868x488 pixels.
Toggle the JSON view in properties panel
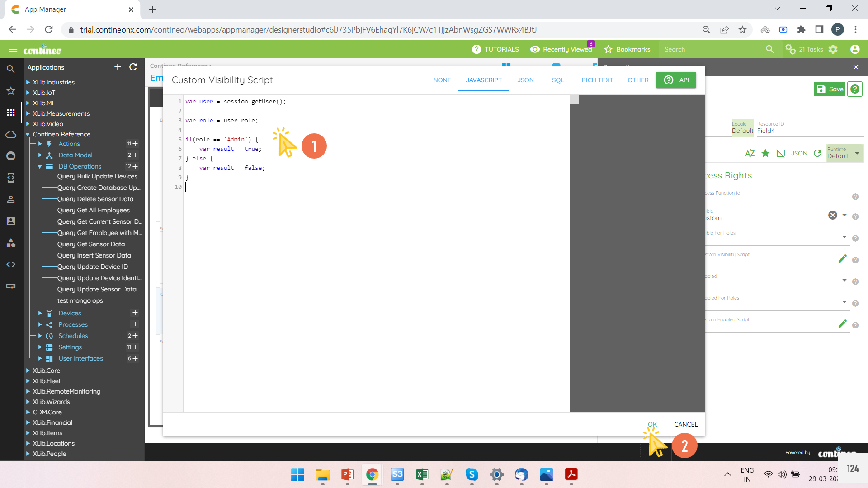coord(799,153)
